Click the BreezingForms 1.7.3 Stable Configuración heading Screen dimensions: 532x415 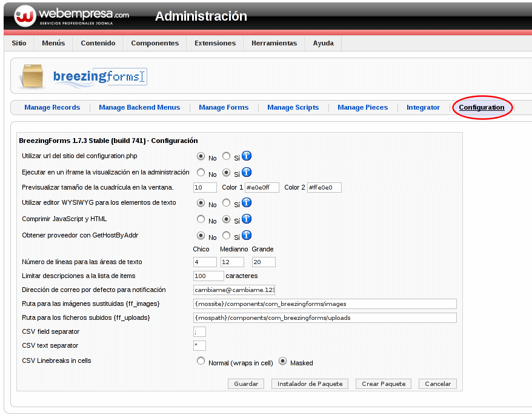coord(108,141)
